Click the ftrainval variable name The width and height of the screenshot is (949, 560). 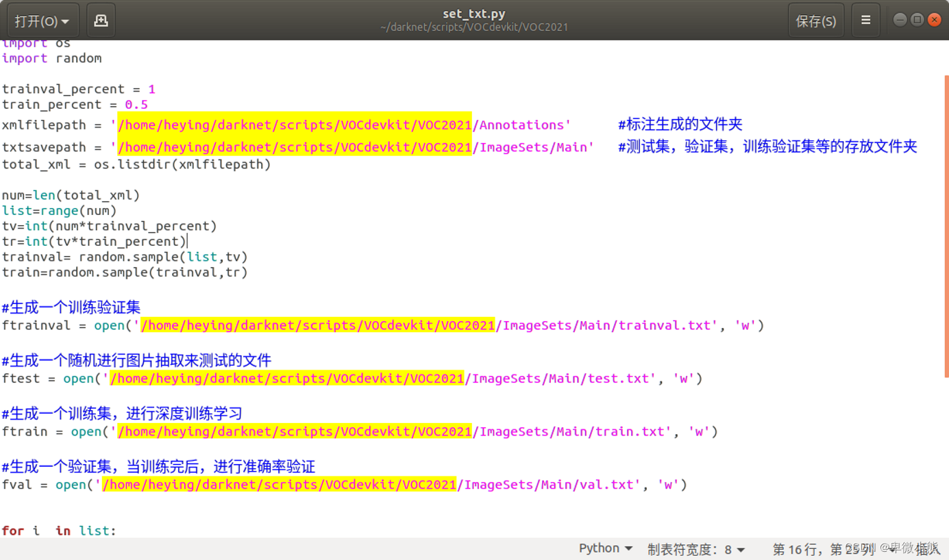point(36,326)
